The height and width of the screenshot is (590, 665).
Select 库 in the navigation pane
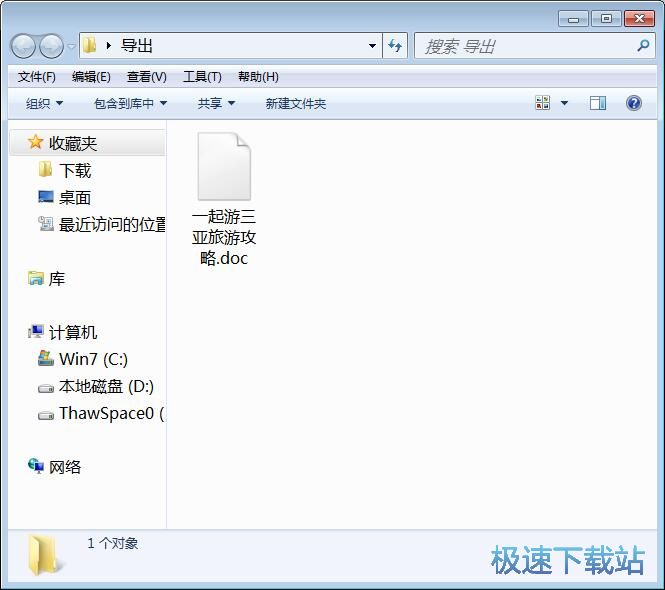[x=56, y=279]
